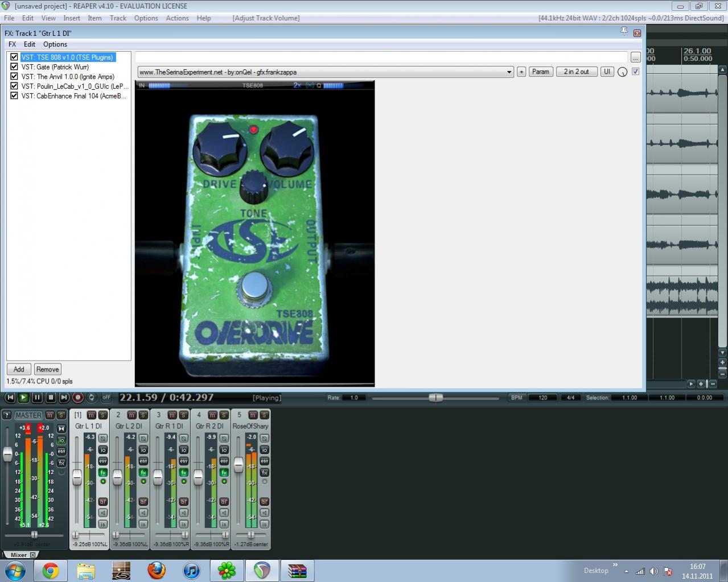Arm Gtr L 1 DI for recording

(103, 502)
